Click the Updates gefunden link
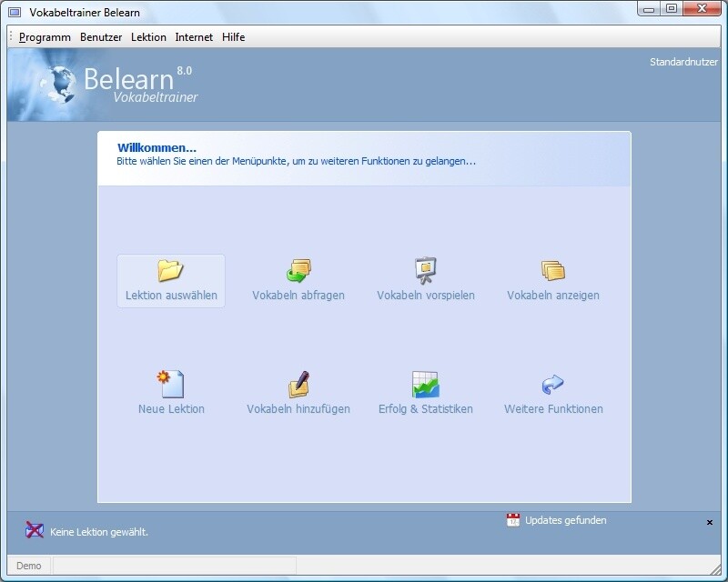 pyautogui.click(x=565, y=520)
